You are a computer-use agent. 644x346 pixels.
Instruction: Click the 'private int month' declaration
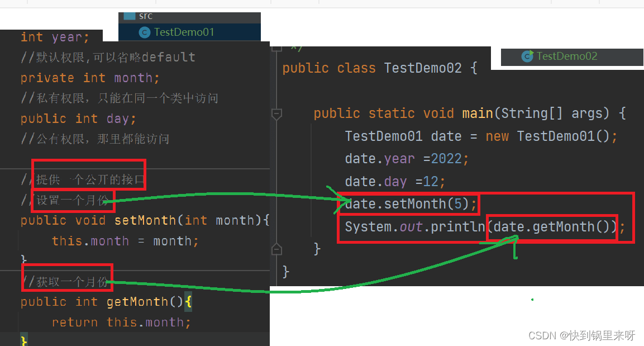tap(89, 78)
